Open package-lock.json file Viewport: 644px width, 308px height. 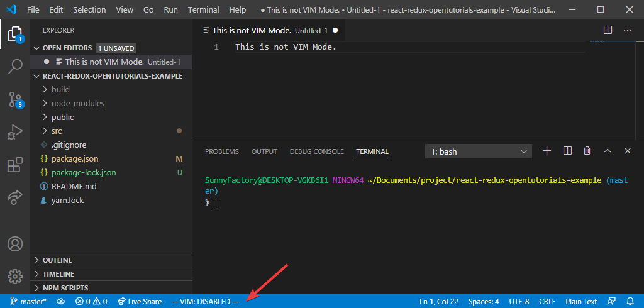tap(84, 172)
